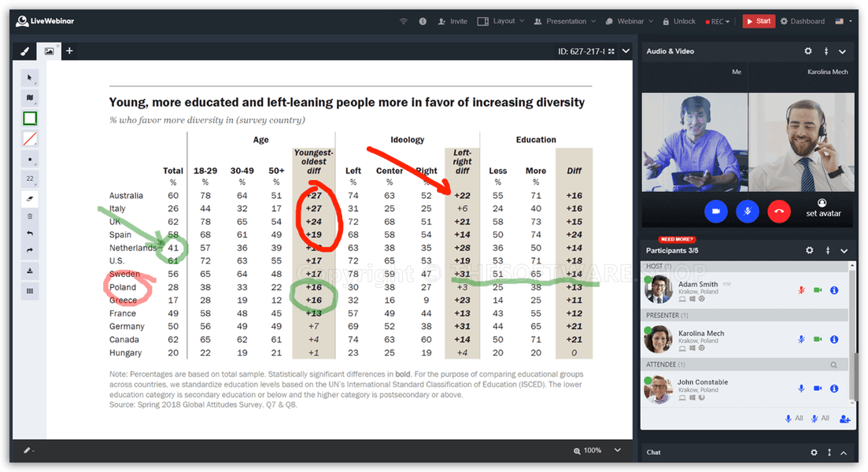
Task: Unmute Adam Smith's red microphone
Action: click(x=801, y=290)
